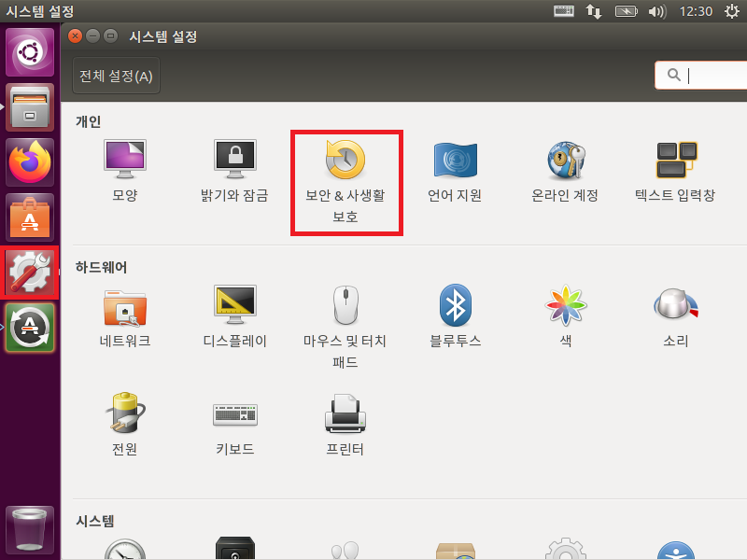Image resolution: width=747 pixels, height=560 pixels.
Task: Click the 시스템 설정 title in top panel
Action: coord(40,11)
